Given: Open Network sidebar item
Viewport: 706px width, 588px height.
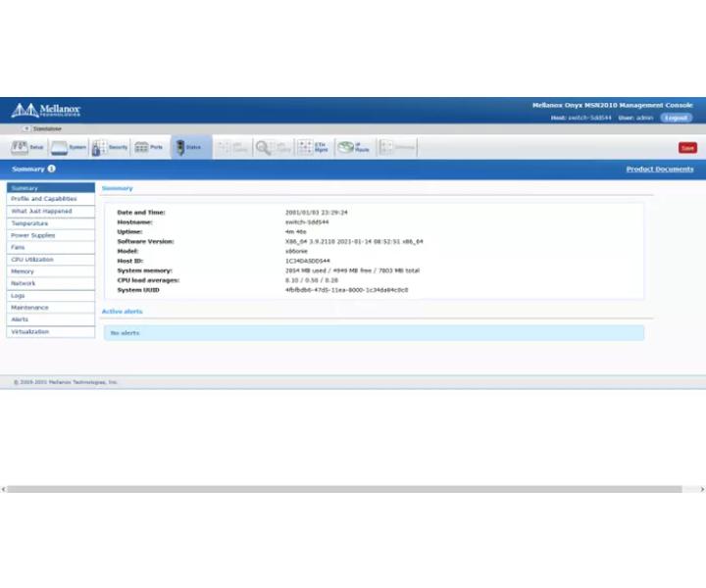Looking at the screenshot, I should 50,283.
